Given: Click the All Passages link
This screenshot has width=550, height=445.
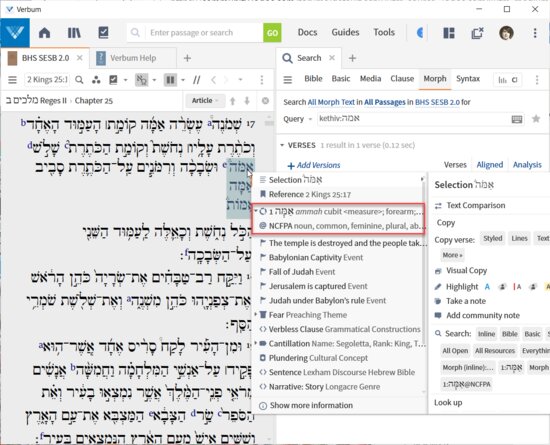Looking at the screenshot, I should tap(384, 102).
